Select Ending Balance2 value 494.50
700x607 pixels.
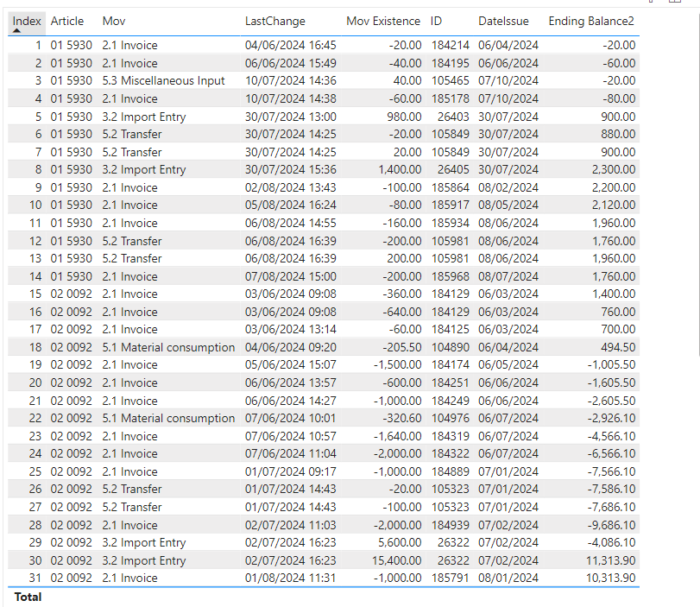618,347
